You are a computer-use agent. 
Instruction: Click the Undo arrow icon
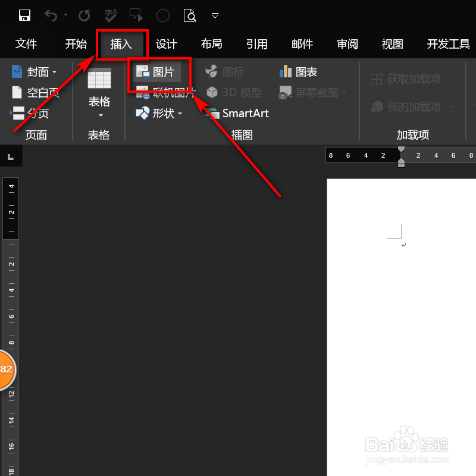(x=51, y=15)
